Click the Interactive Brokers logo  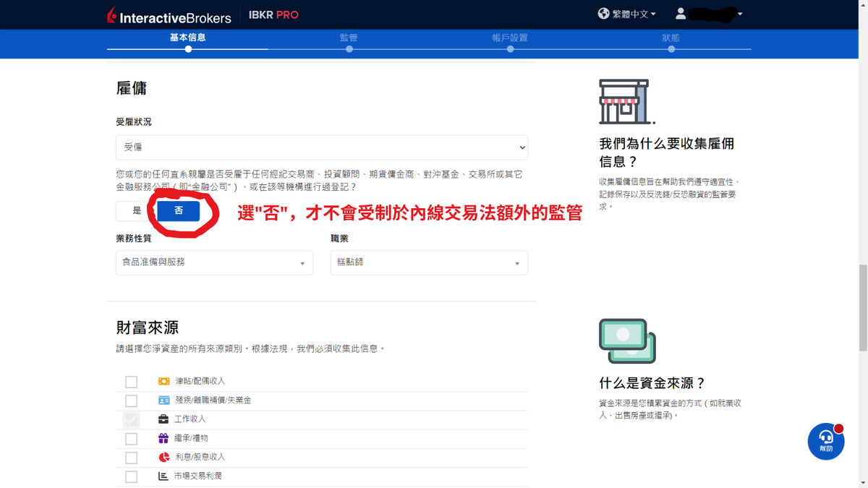(x=168, y=14)
